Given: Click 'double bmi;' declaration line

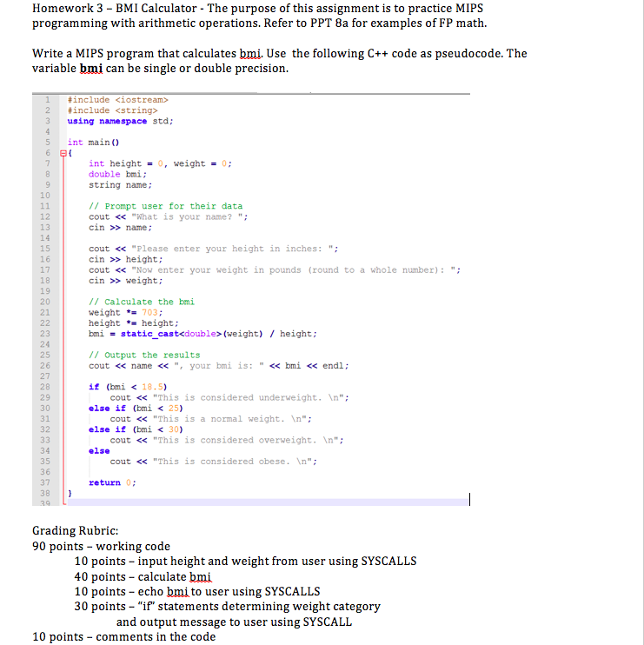Looking at the screenshot, I should tap(117, 175).
